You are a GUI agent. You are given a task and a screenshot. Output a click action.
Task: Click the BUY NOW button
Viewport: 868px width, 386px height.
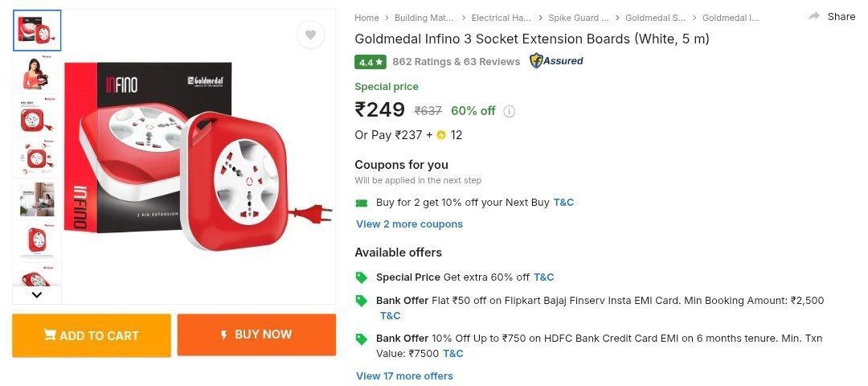pyautogui.click(x=256, y=335)
